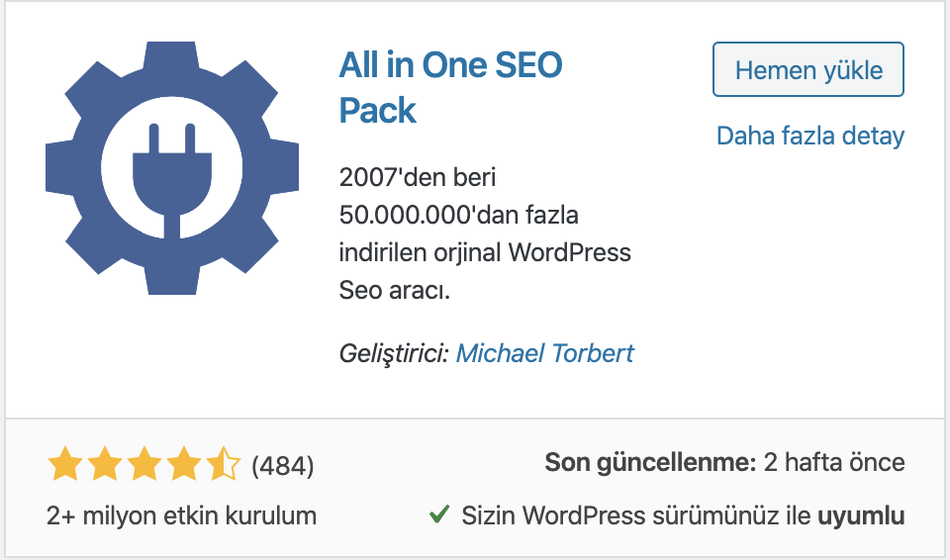Open the "All in One SEO Pack" title link

tap(450, 87)
